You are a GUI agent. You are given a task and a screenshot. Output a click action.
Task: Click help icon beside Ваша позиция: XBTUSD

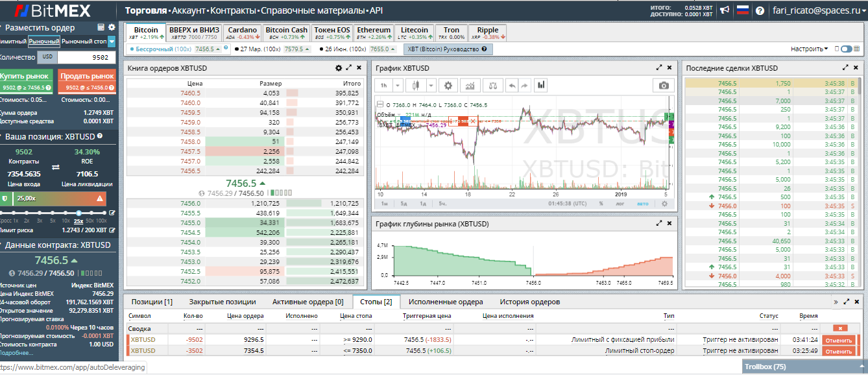click(100, 136)
